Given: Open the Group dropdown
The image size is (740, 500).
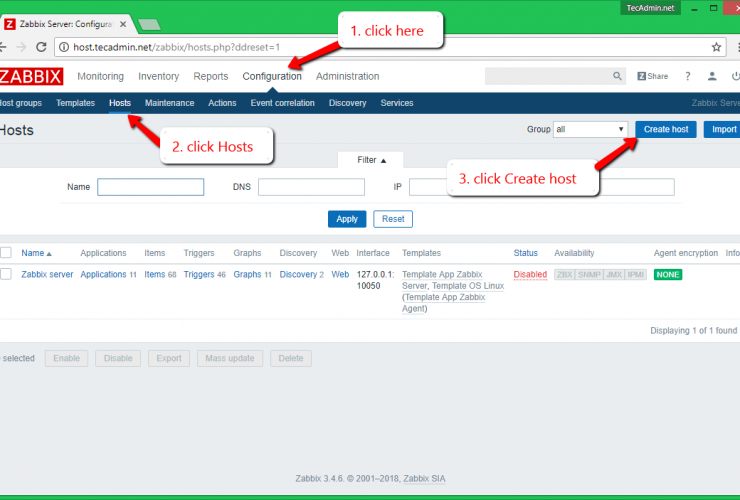Looking at the screenshot, I should coord(591,130).
